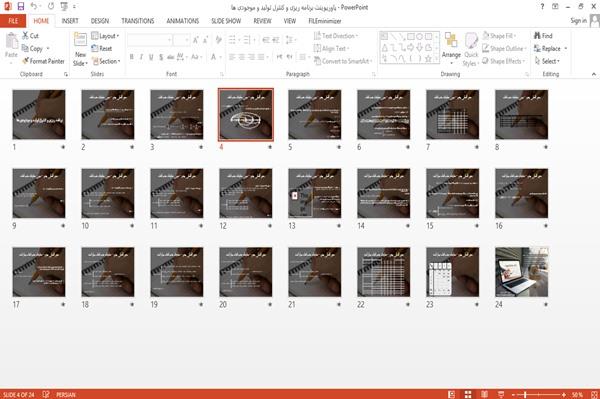600x399 pixels.
Task: Switch to the ANIMATIONS tab
Action: (183, 21)
